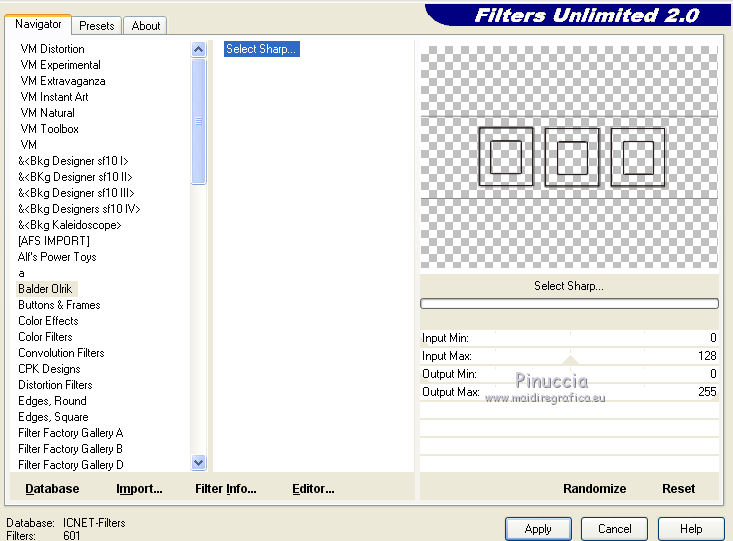This screenshot has width=733, height=541.
Task: Select CPK Designs category
Action: 49,369
